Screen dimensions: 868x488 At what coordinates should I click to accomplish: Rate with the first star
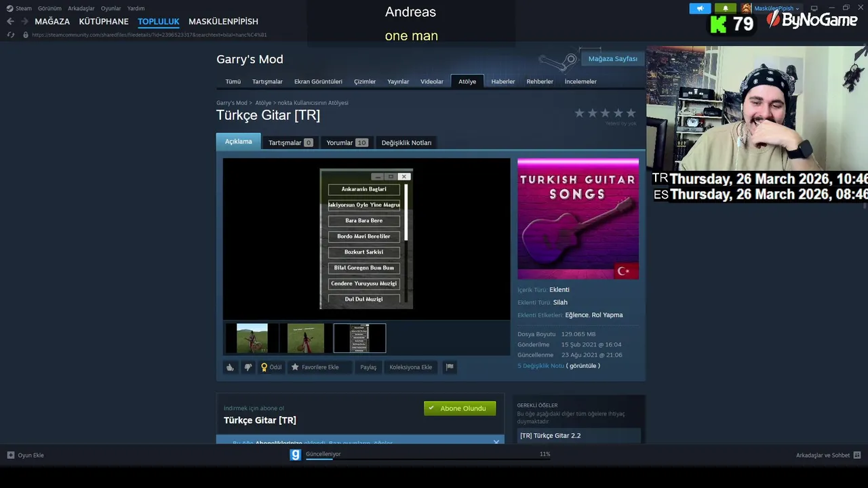tap(579, 113)
